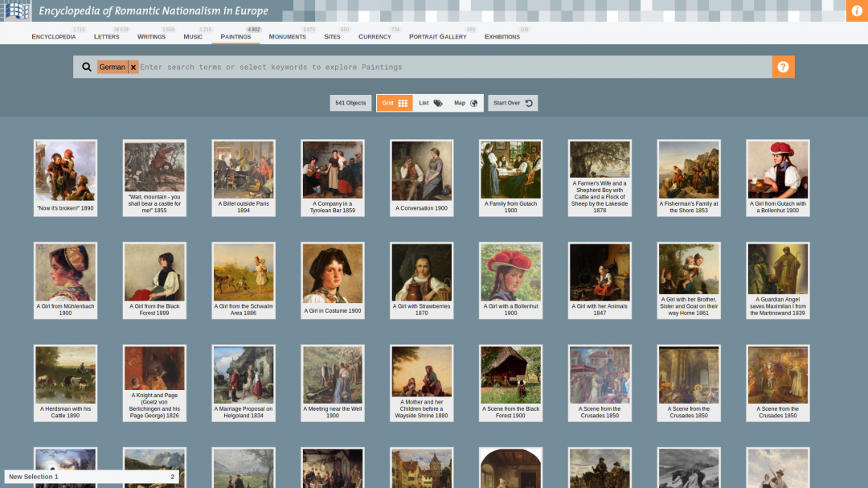This screenshot has height=488, width=868.
Task: Open the Currency tab
Action: pos(375,36)
